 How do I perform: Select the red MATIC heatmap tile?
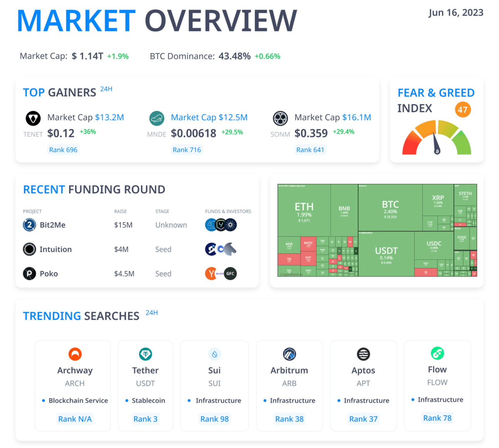click(308, 244)
